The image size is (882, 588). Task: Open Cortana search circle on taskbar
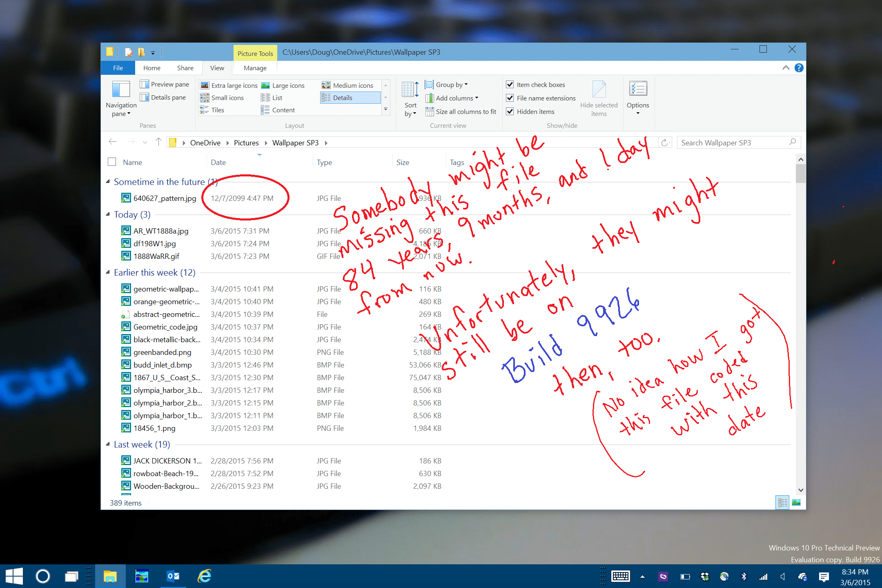43,576
